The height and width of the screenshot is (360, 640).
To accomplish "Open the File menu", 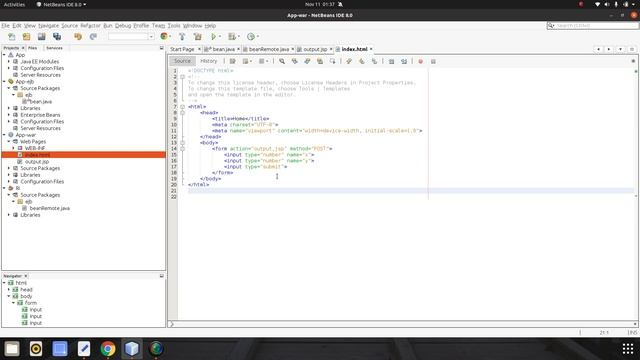I will tap(5, 25).
